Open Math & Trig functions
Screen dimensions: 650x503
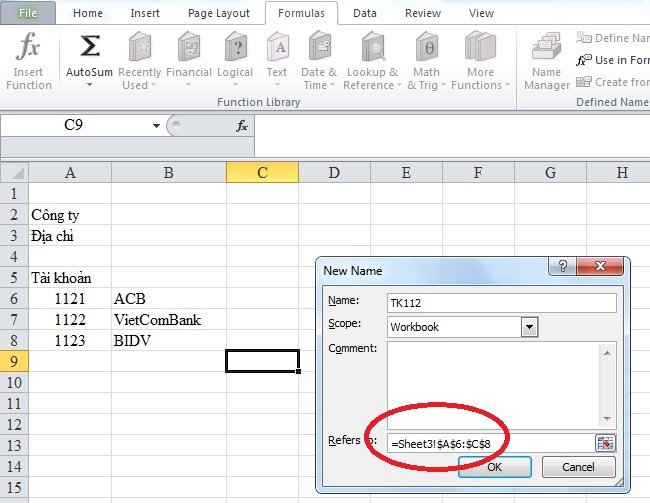[426, 60]
